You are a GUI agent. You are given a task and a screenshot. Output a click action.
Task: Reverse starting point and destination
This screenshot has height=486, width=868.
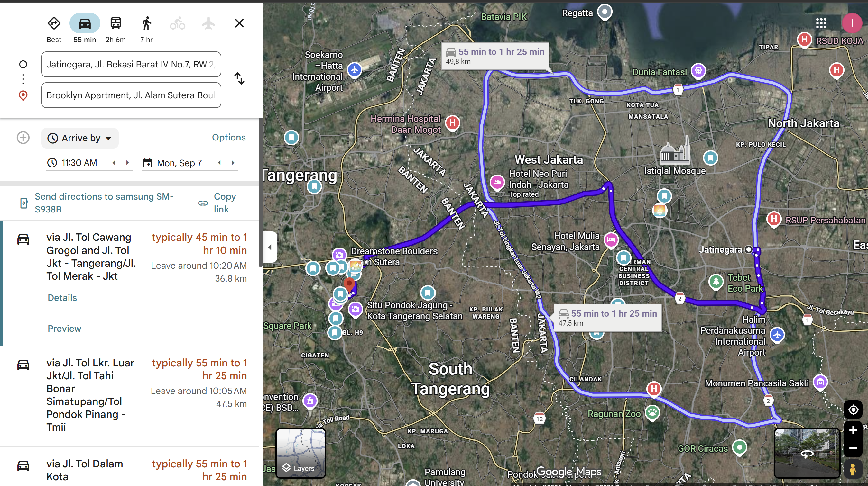click(x=239, y=79)
